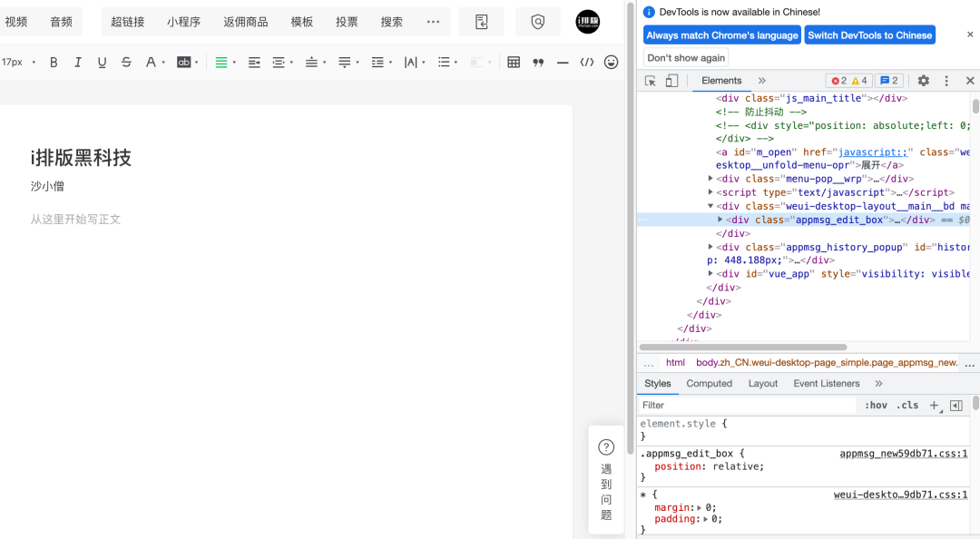Expand margin shorthand property triangle
This screenshot has width=980, height=539.
700,508
